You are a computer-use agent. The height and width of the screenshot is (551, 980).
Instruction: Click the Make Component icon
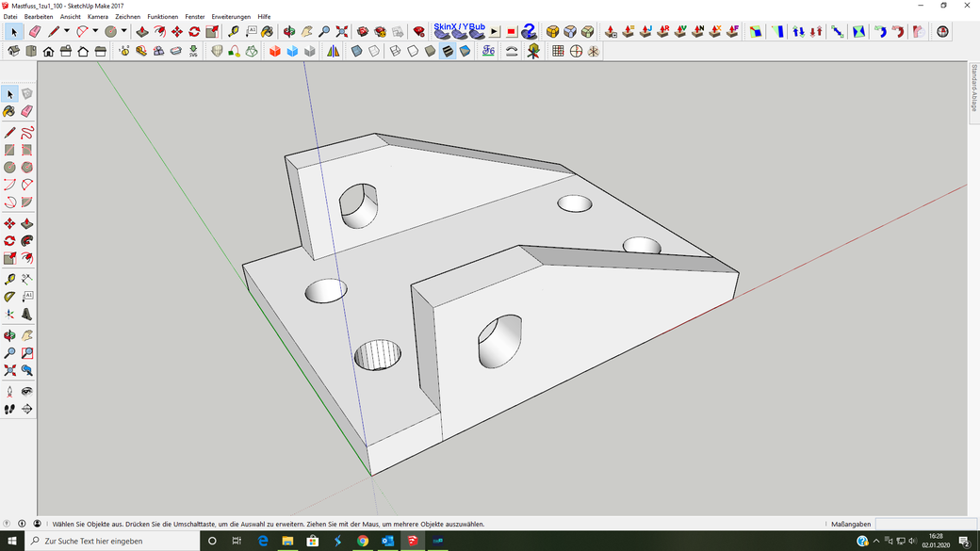(27, 93)
